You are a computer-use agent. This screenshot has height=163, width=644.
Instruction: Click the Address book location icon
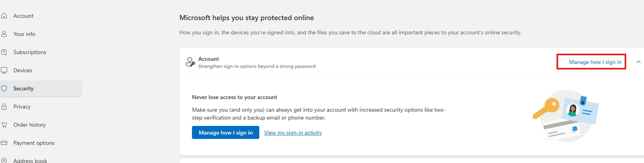coord(4,161)
